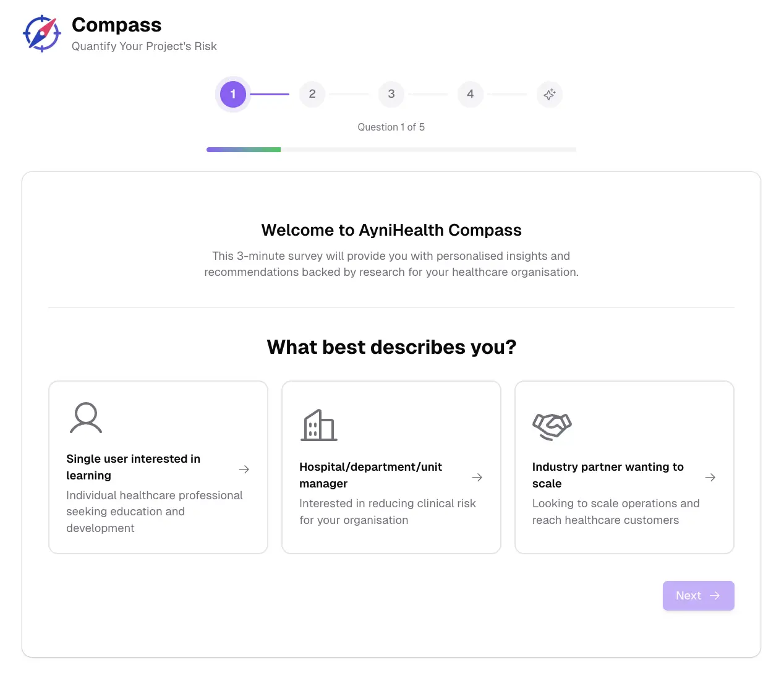Select the person icon for single user learning
The image size is (784, 678).
(x=86, y=418)
